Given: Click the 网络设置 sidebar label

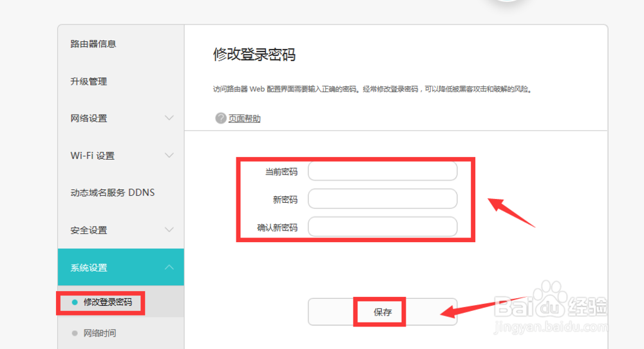Looking at the screenshot, I should [x=89, y=118].
